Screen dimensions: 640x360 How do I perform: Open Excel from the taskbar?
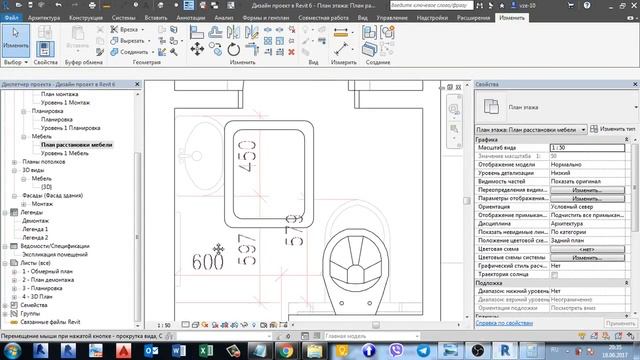[x=206, y=351]
